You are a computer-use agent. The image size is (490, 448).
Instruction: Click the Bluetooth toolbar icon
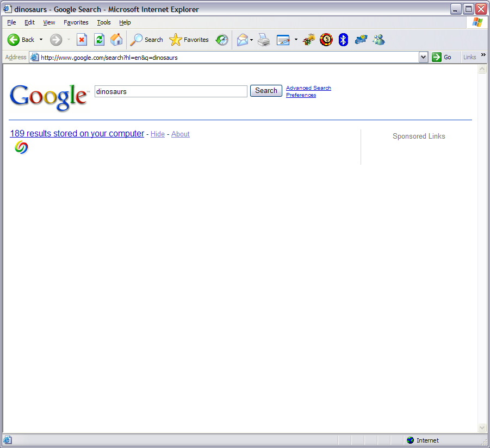pos(343,40)
